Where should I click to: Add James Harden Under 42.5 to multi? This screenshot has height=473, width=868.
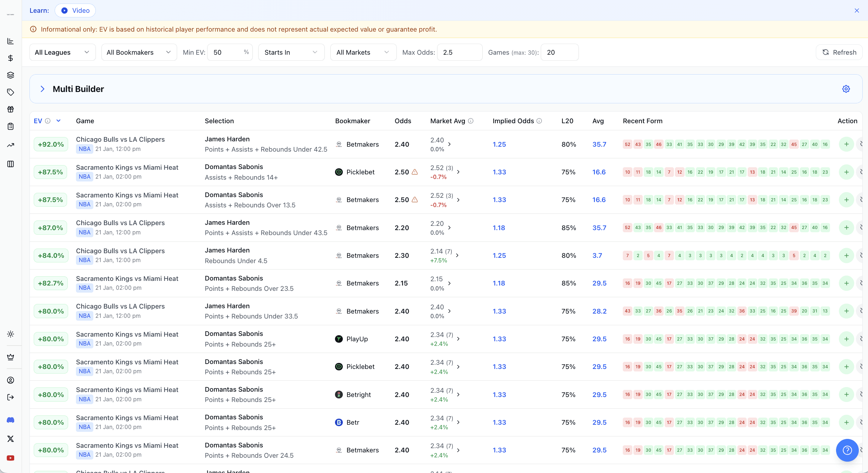pos(846,144)
